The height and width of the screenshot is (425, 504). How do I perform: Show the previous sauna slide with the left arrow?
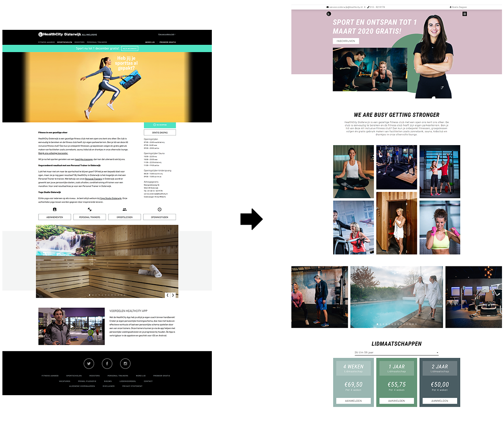click(x=167, y=295)
